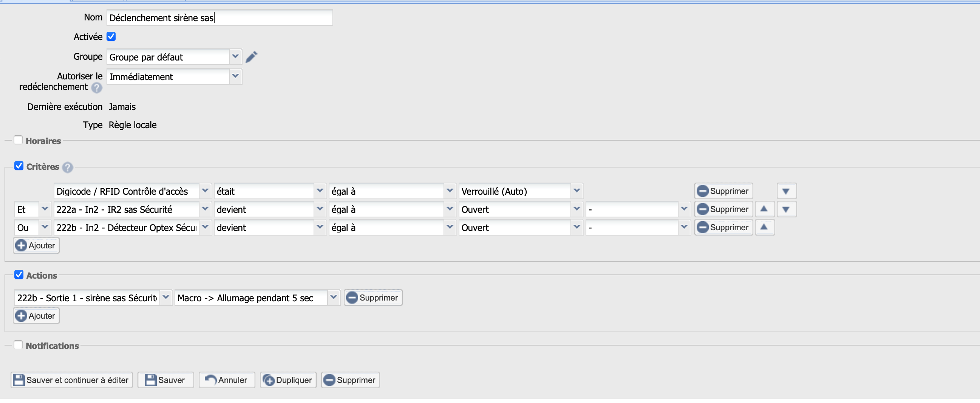Open help icon beside redéclenchement label
This screenshot has height=403, width=980.
[97, 88]
